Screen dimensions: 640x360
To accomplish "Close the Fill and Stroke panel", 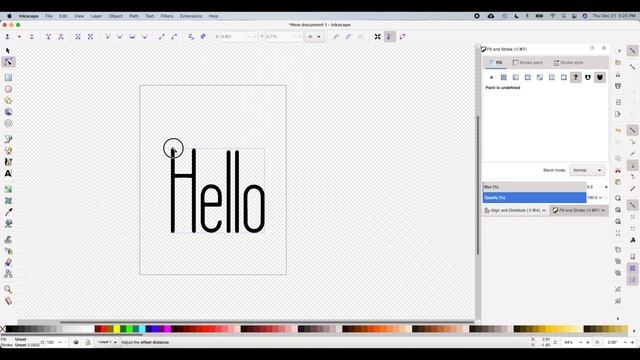I will [x=604, y=48].
